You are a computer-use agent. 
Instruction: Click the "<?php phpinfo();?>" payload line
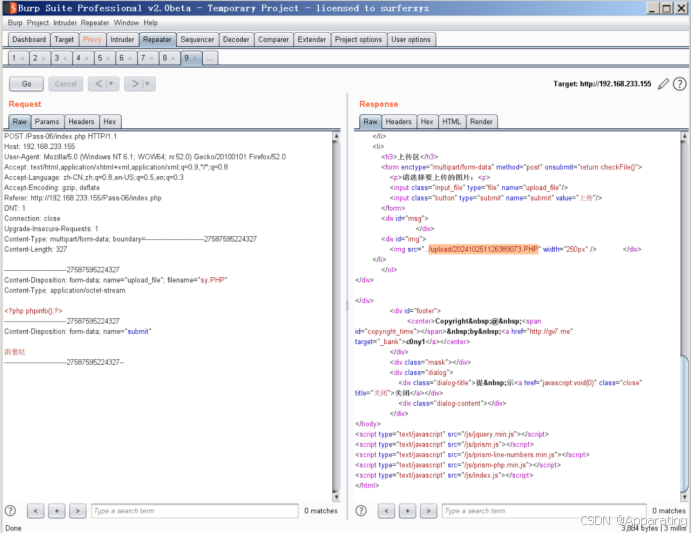[34, 311]
